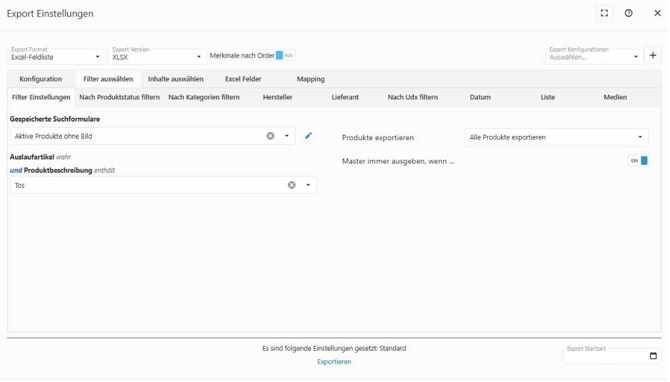
Task: Open Nach Kategorien filtern subtab
Action: (205, 97)
